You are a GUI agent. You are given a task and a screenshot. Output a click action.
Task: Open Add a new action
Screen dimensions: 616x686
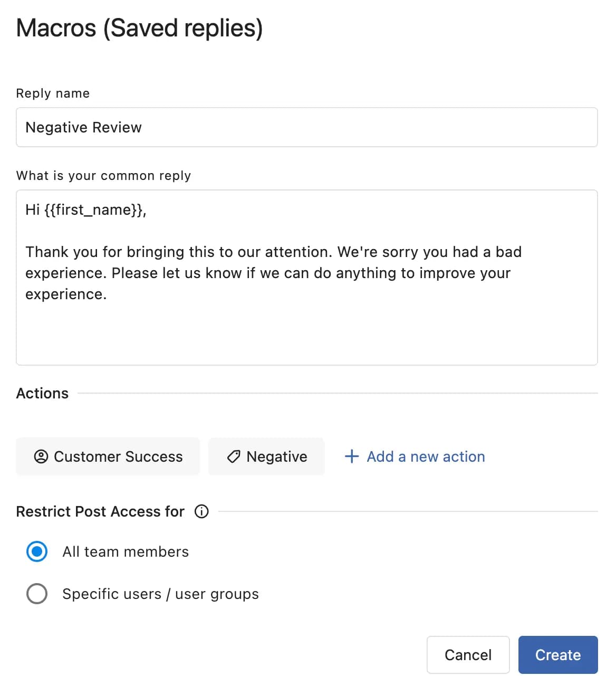pos(426,456)
